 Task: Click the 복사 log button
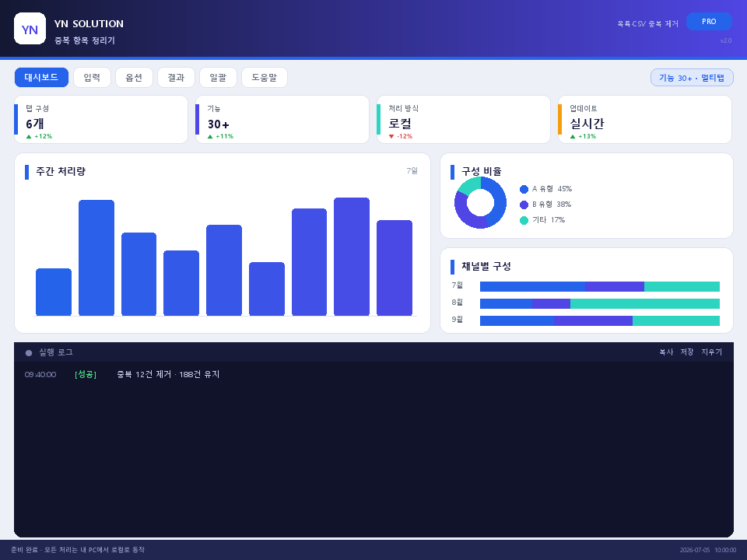click(x=666, y=352)
